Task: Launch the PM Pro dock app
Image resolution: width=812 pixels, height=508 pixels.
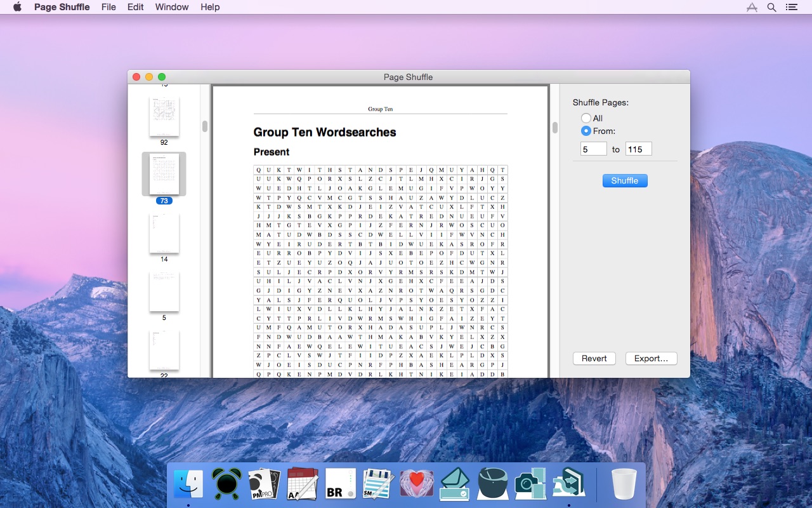Action: (265, 484)
